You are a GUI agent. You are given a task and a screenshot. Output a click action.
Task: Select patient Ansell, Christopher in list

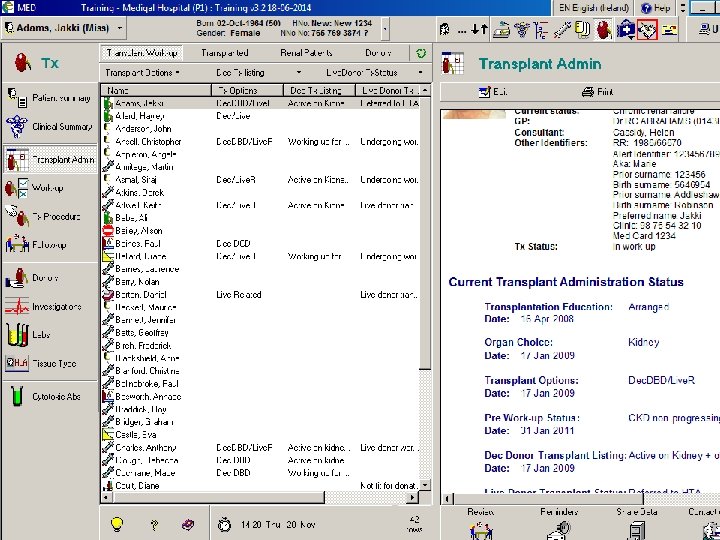(147, 141)
